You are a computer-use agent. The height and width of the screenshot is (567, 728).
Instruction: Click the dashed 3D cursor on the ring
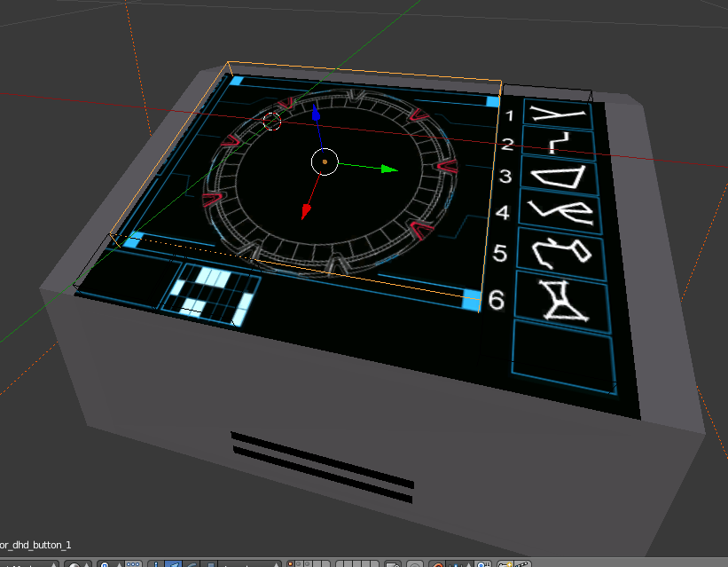coord(273,121)
